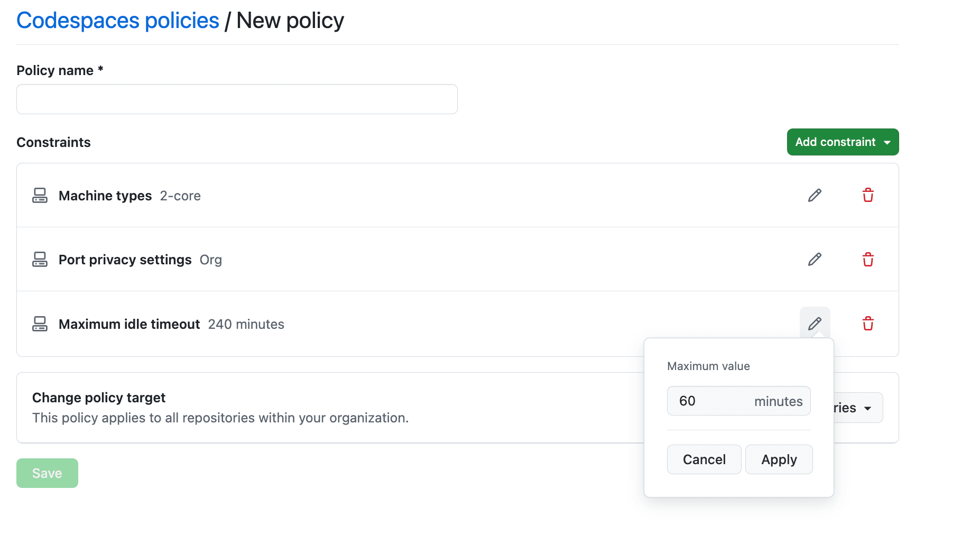
Task: Click the 'Policy name' label
Action: click(60, 70)
